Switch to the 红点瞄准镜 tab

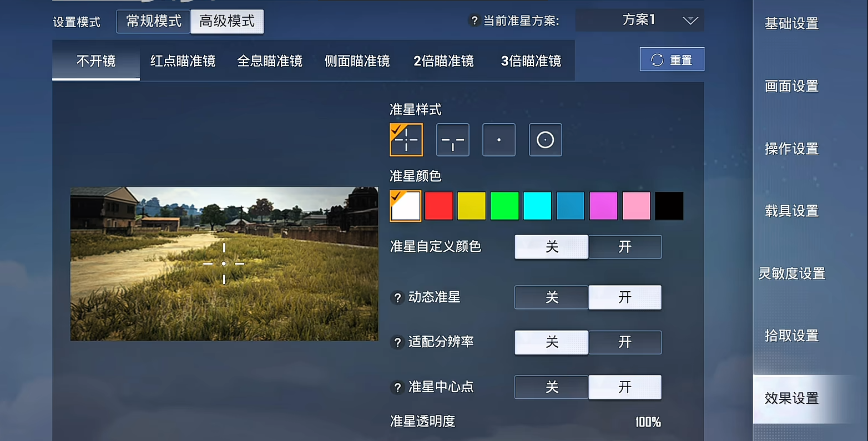tap(183, 61)
